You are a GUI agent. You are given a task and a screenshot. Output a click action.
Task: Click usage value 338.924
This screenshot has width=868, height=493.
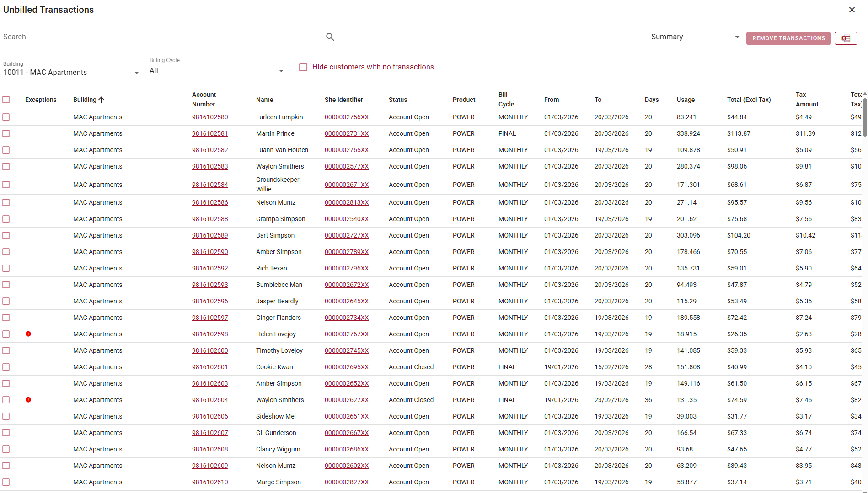[x=688, y=133]
